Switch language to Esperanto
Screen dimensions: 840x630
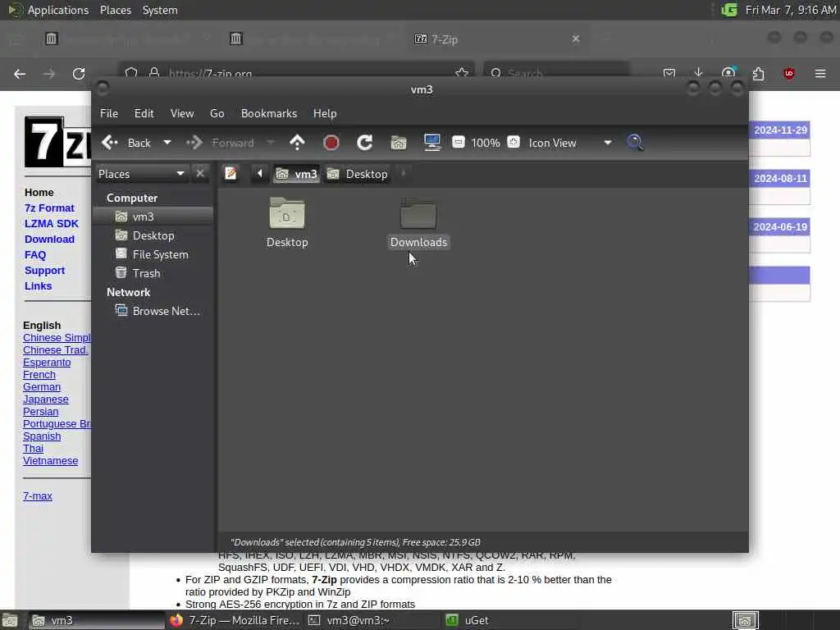[x=47, y=363]
